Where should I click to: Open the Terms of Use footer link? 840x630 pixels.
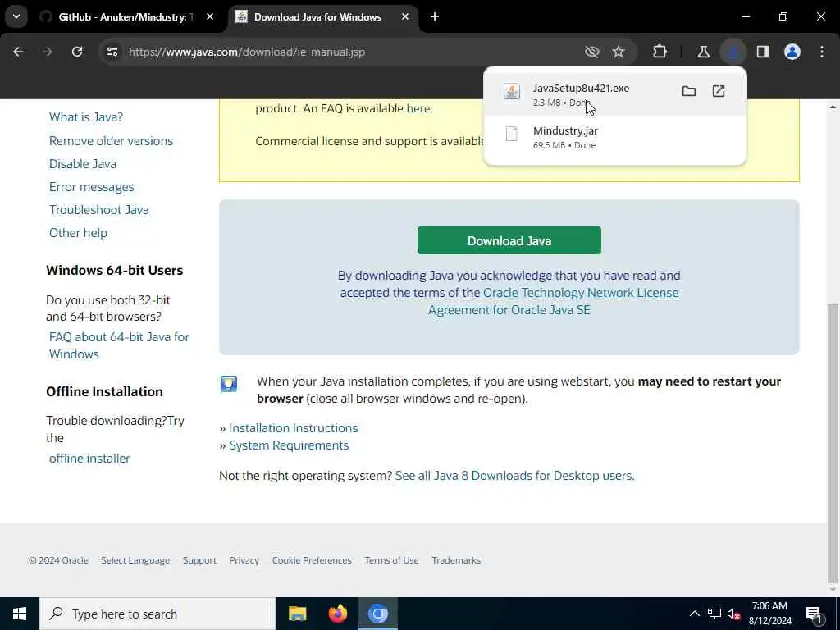(x=391, y=560)
